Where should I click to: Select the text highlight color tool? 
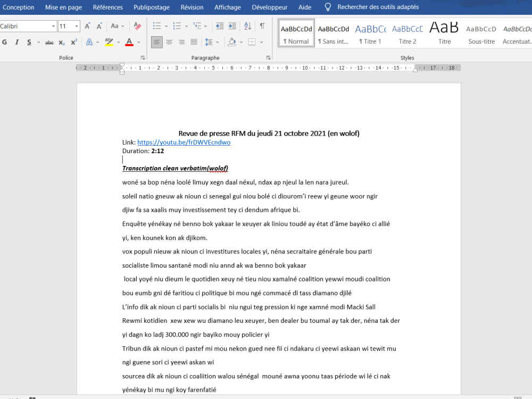[x=110, y=43]
